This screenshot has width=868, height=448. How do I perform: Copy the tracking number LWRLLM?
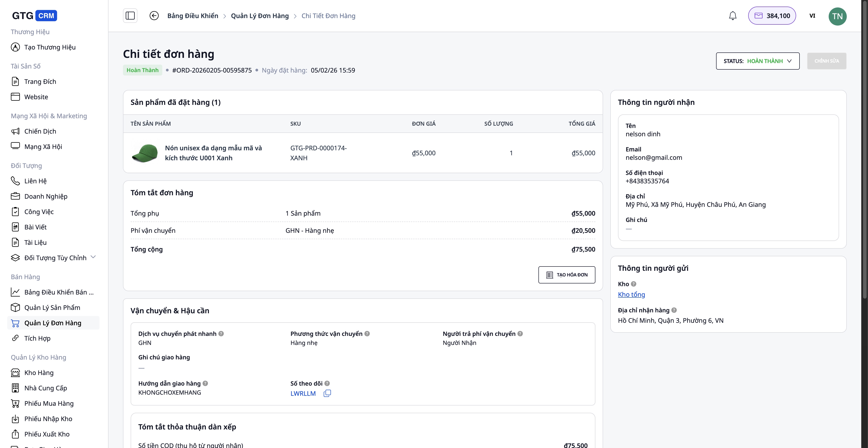tap(327, 393)
